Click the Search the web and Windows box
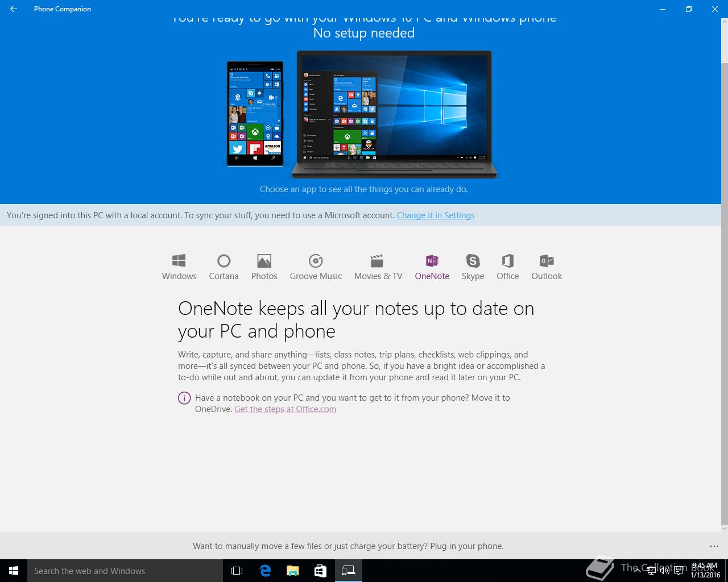728x582 pixels. [125, 571]
